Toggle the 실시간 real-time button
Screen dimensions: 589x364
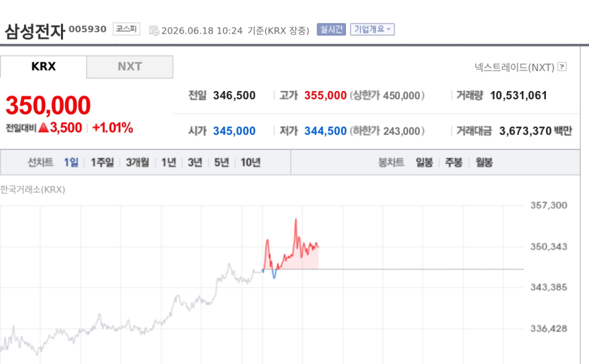[x=331, y=29]
